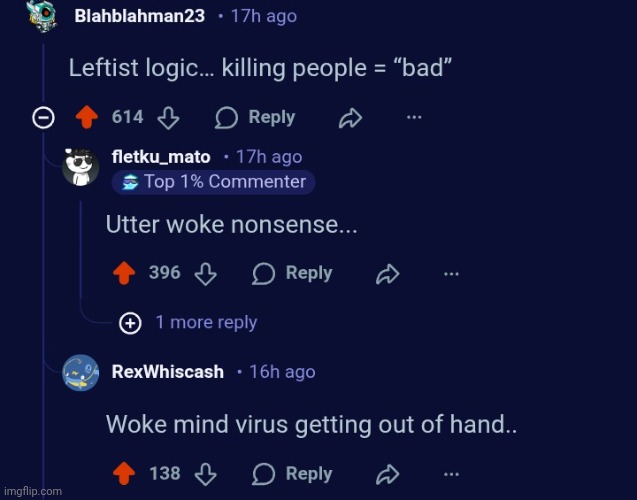The image size is (637, 500).
Task: Upvote Blahblahman23's comment
Action: point(87,117)
